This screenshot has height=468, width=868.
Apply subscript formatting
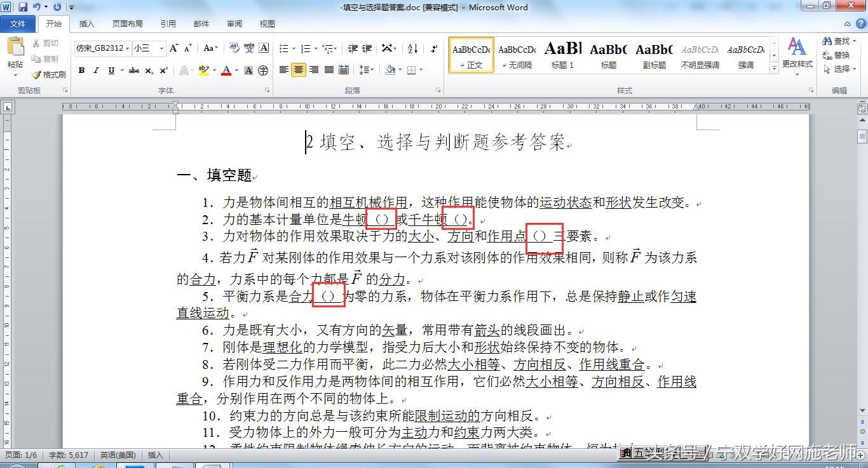tap(149, 70)
